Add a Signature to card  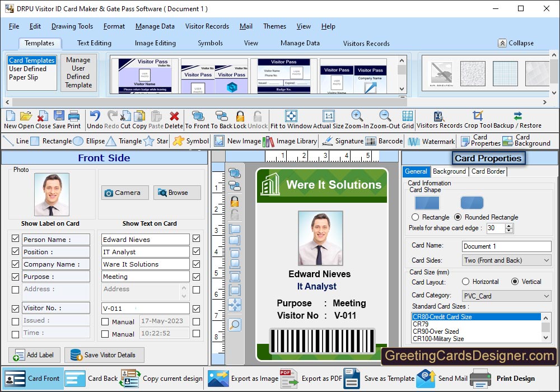click(343, 141)
